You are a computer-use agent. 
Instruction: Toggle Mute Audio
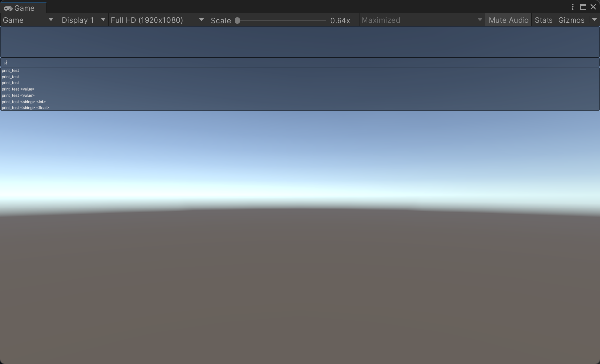point(508,20)
